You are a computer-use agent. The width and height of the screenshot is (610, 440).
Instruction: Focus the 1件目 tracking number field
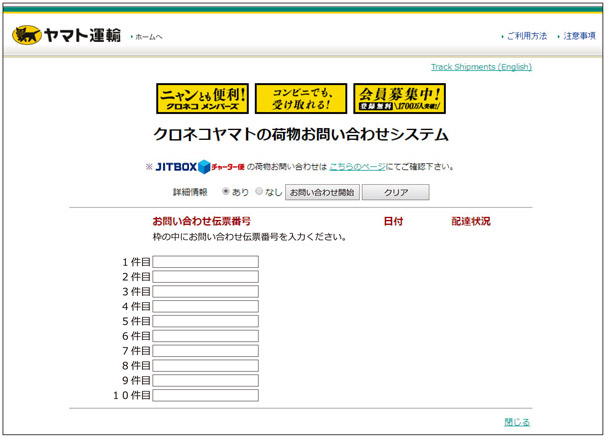point(205,262)
